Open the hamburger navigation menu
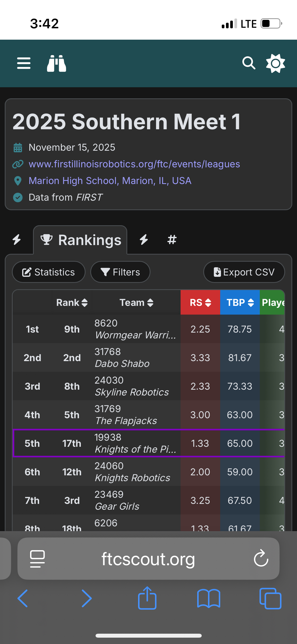297x644 pixels. (x=24, y=63)
